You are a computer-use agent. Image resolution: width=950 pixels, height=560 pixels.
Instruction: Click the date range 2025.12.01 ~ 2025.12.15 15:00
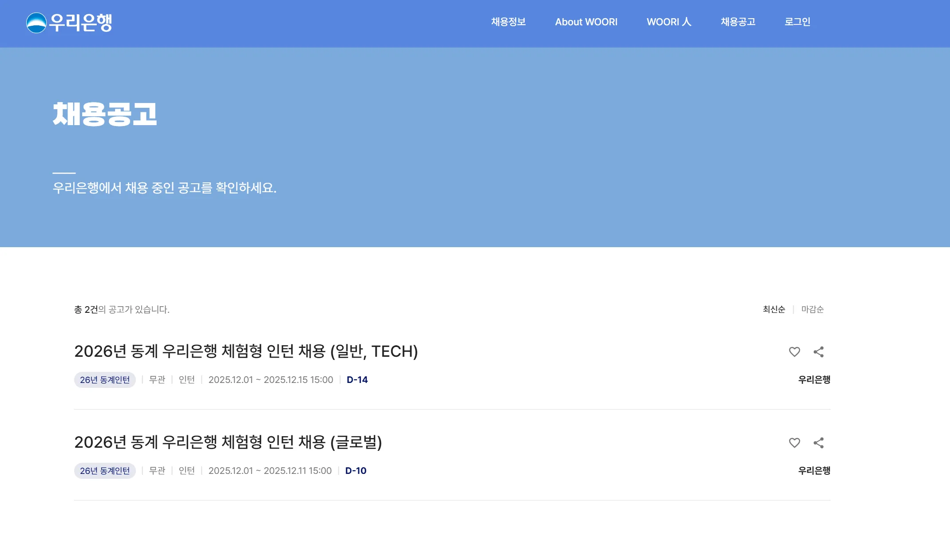pos(271,380)
